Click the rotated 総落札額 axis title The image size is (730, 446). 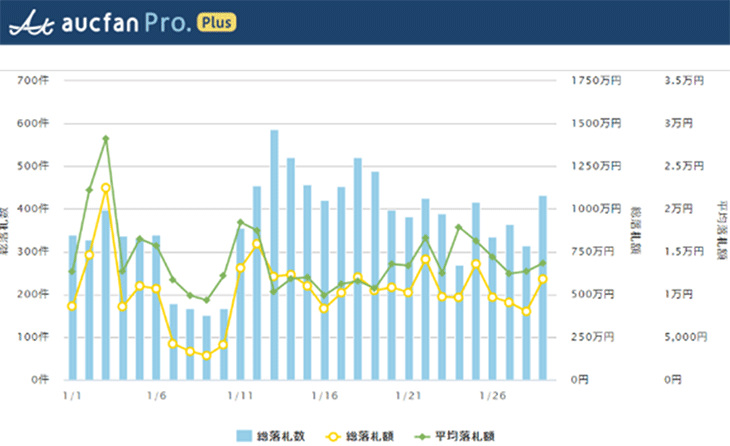point(635,230)
